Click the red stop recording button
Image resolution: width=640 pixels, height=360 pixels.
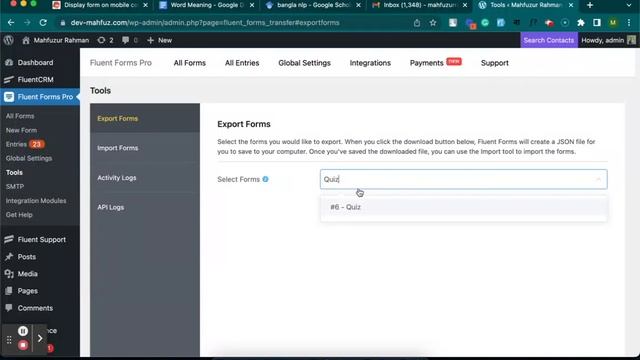click(x=23, y=345)
